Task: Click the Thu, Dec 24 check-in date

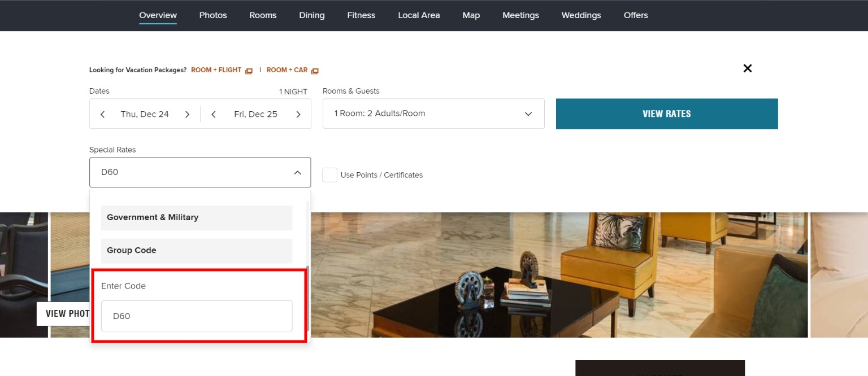Action: coord(145,114)
